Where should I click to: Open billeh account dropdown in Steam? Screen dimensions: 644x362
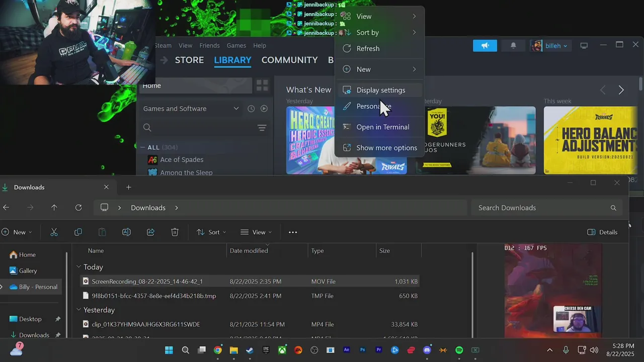tap(550, 46)
